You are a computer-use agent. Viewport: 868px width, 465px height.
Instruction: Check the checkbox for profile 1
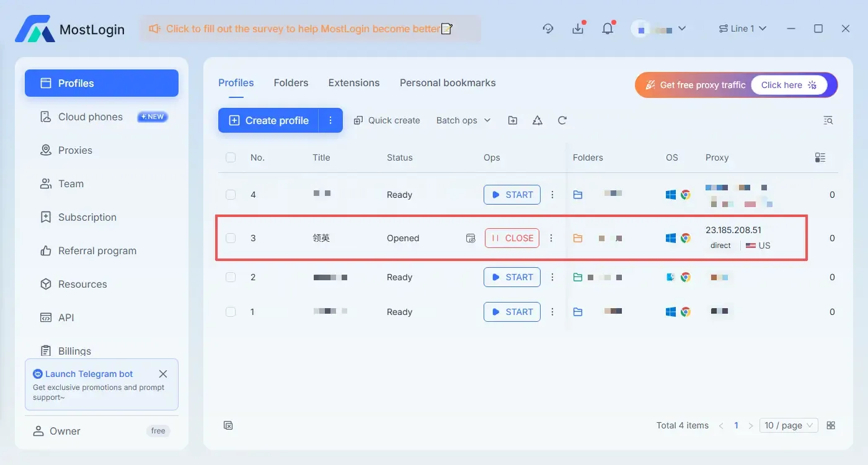pyautogui.click(x=231, y=312)
